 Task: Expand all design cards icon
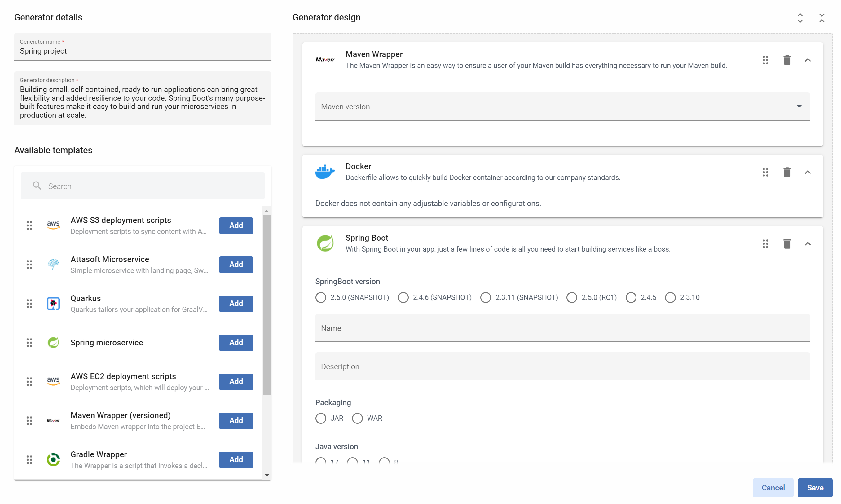click(799, 18)
